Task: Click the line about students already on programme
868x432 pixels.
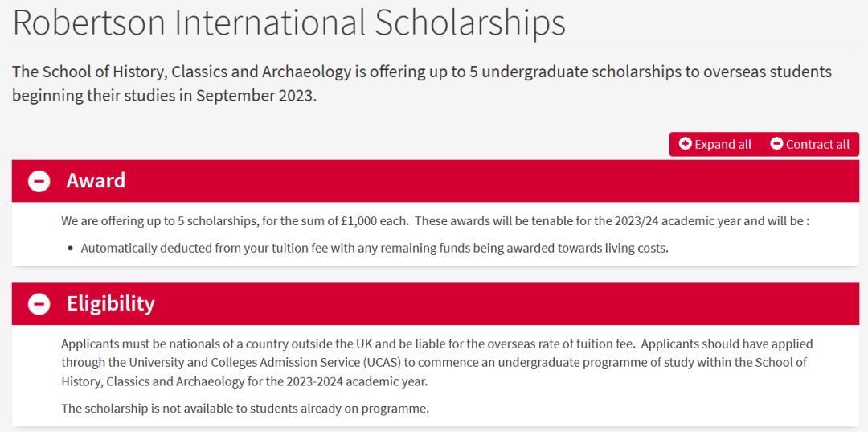Action: click(245, 409)
